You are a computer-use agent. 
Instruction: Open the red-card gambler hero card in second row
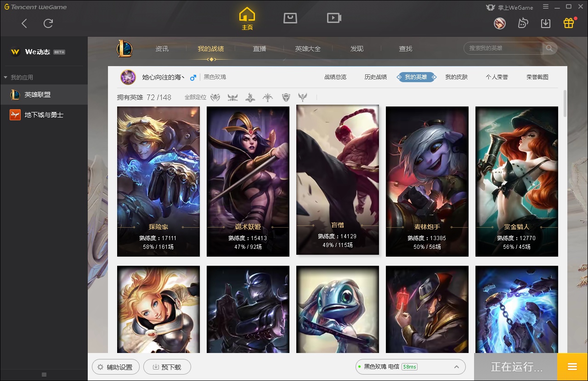pos(427,309)
